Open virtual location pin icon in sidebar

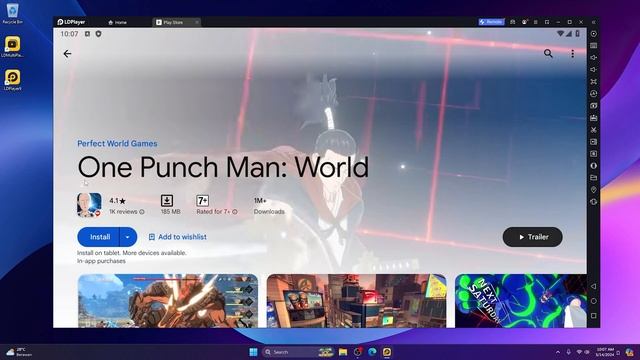[x=593, y=190]
